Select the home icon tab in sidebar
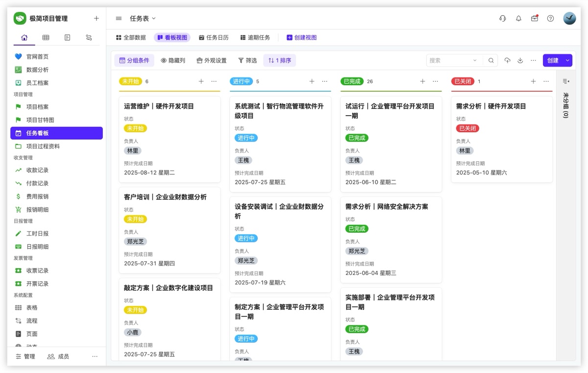The width and height of the screenshot is (588, 373). click(x=24, y=37)
